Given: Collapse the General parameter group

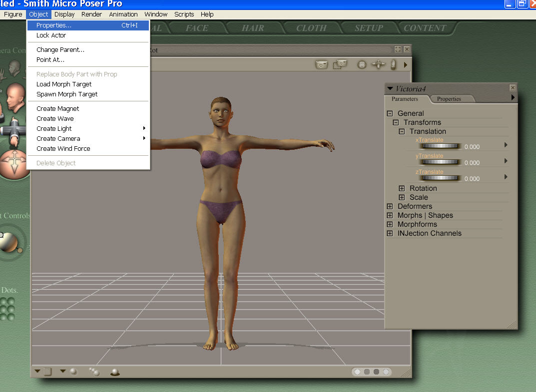Looking at the screenshot, I should click(x=390, y=113).
